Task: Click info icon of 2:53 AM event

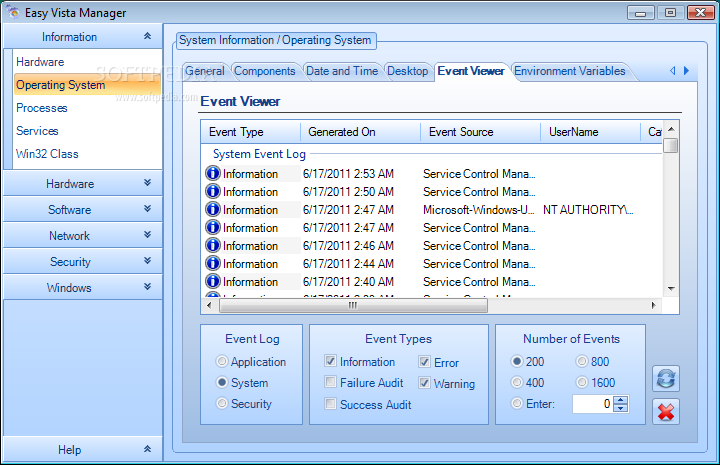Action: click(x=213, y=174)
